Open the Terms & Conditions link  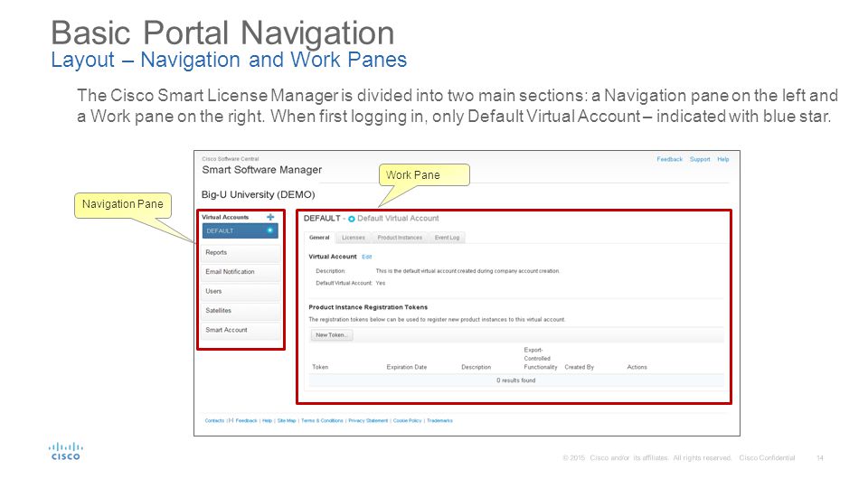pyautogui.click(x=322, y=420)
